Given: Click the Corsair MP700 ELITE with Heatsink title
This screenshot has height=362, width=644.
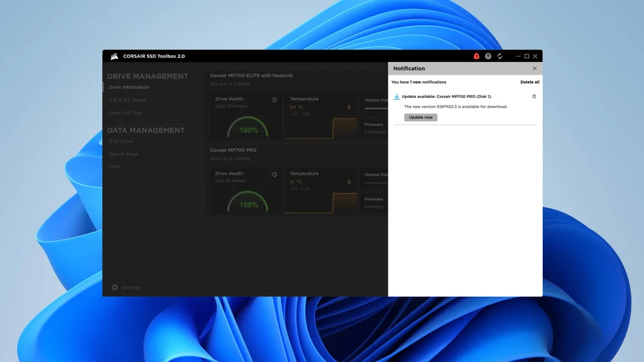Looking at the screenshot, I should (251, 75).
